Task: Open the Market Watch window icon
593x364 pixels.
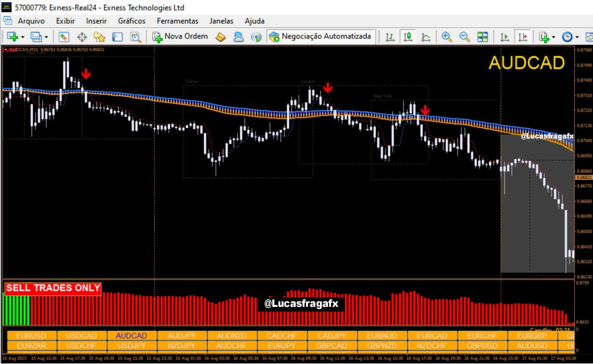Action: (x=64, y=37)
